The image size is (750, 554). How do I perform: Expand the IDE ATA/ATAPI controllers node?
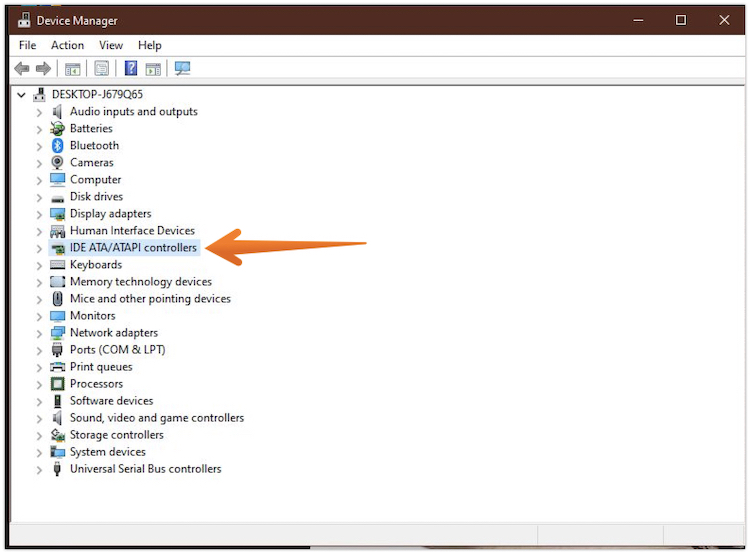(x=39, y=248)
